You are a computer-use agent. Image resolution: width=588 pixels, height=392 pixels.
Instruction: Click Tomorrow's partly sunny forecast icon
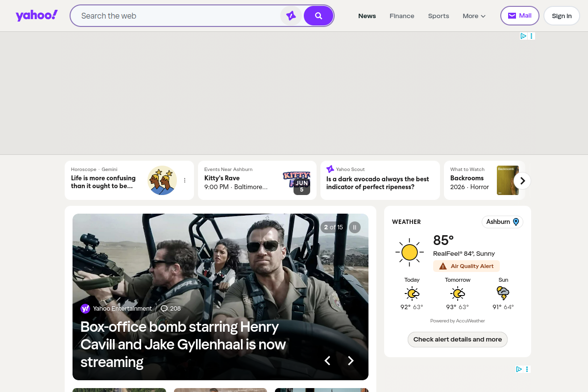(x=458, y=294)
